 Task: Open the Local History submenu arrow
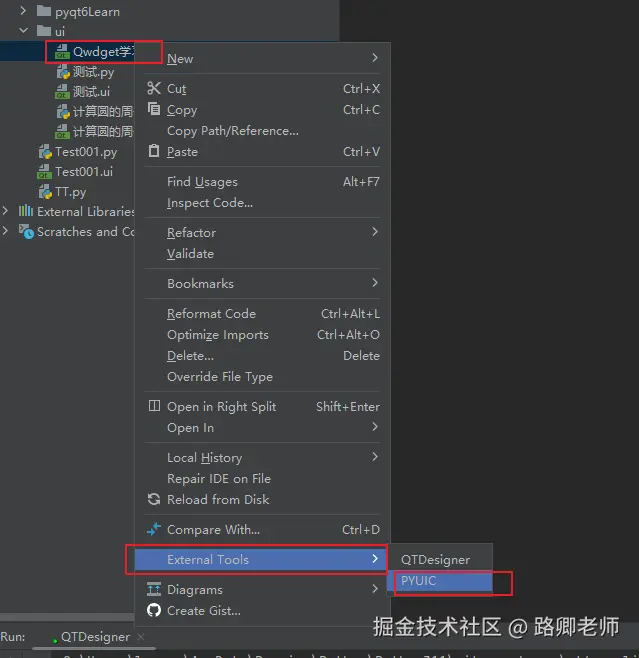click(375, 457)
